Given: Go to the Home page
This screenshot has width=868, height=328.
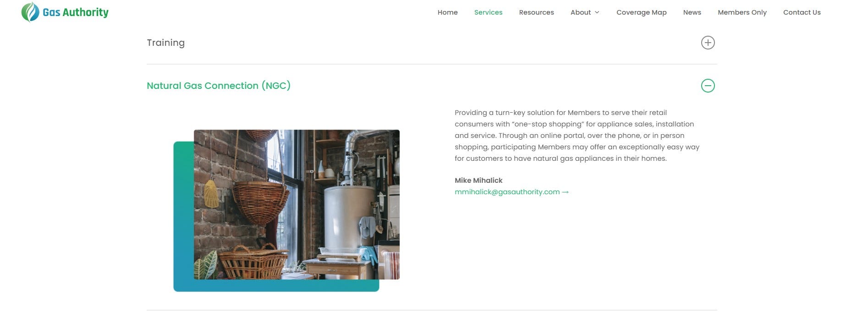Looking at the screenshot, I should click(x=447, y=12).
